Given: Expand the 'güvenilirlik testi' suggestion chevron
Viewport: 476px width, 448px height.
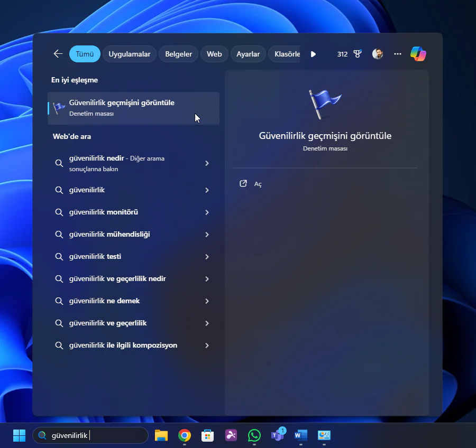Looking at the screenshot, I should coord(207,256).
